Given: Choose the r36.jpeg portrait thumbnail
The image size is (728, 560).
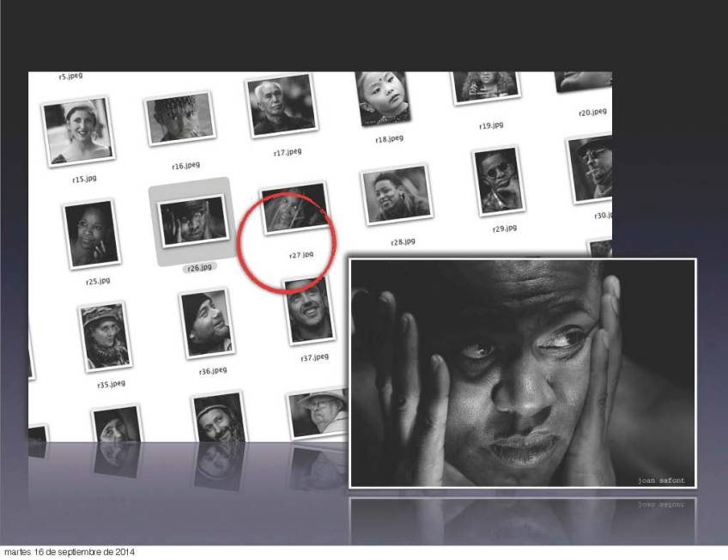Looking at the screenshot, I should tap(206, 323).
